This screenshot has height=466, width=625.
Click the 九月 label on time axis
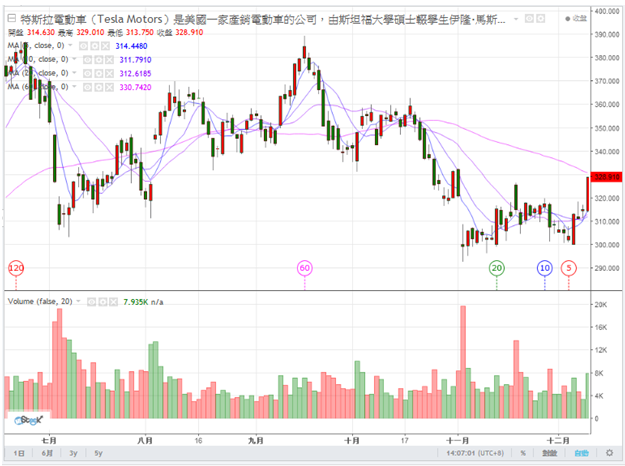256,440
